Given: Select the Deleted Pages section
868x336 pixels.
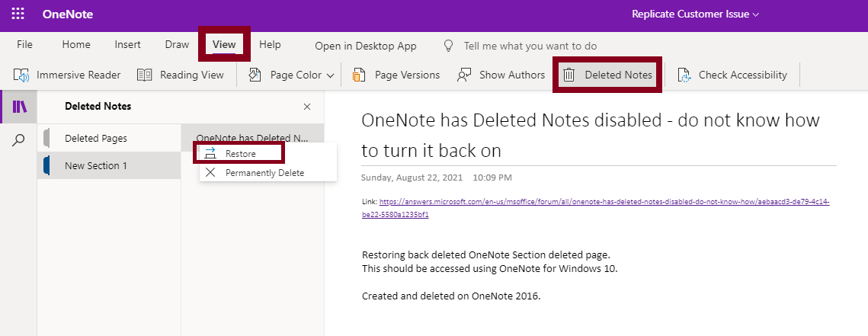Looking at the screenshot, I should coord(109,139).
